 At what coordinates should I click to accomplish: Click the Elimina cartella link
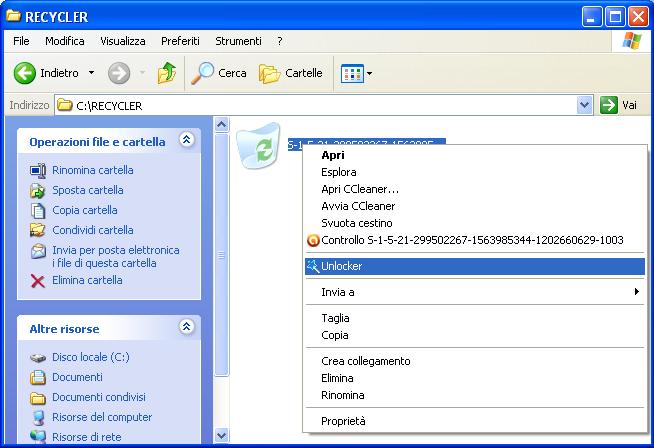tap(87, 280)
